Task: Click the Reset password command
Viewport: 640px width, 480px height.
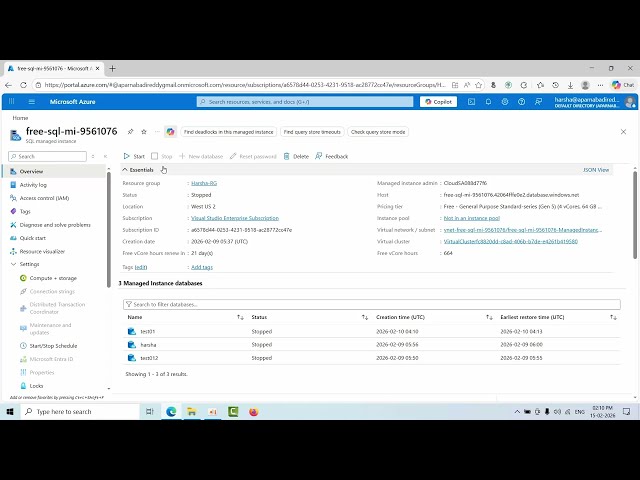Action: (x=253, y=156)
